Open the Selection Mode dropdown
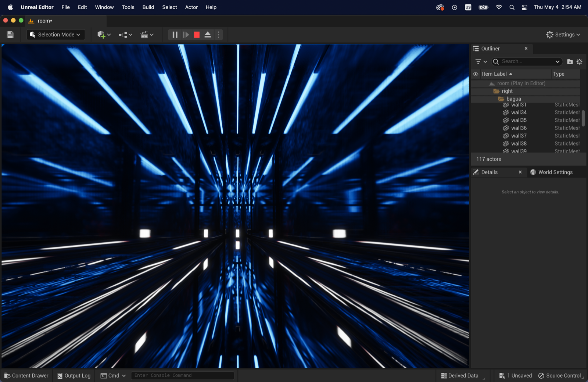588x382 pixels. [x=55, y=35]
